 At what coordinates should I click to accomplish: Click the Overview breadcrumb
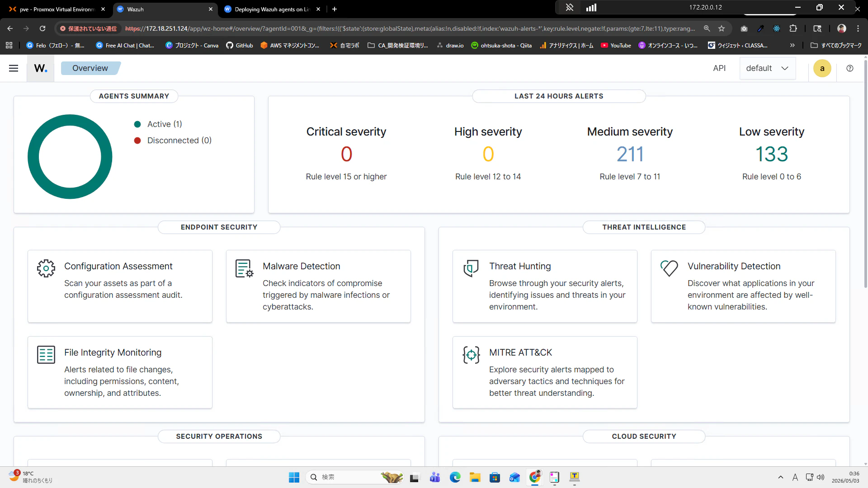tap(90, 68)
